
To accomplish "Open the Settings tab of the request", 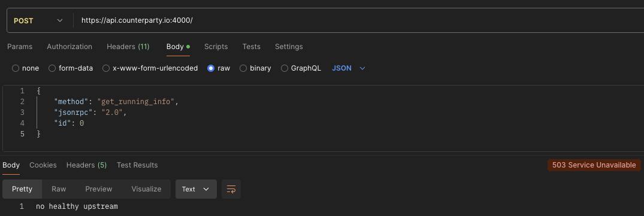I will pos(289,47).
